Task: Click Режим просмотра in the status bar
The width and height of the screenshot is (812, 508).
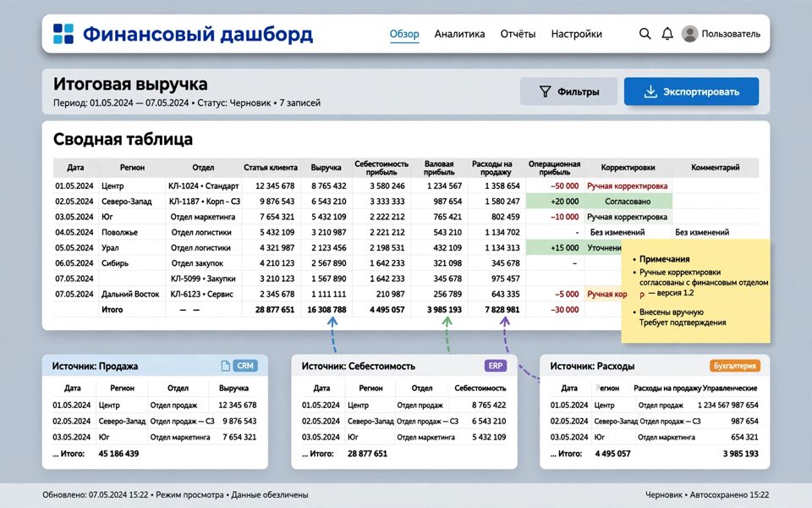Action: coord(189,495)
